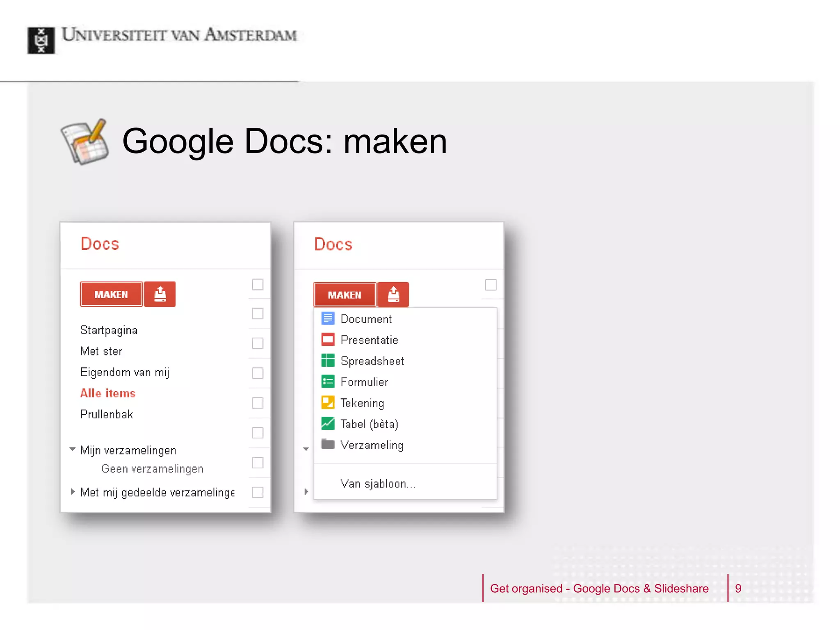Click down arrow left of Verzameling in right panel

coord(306,449)
